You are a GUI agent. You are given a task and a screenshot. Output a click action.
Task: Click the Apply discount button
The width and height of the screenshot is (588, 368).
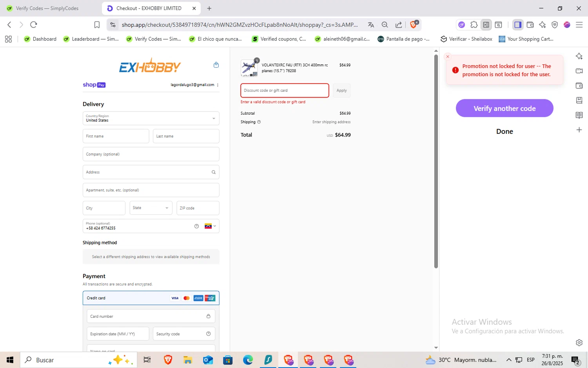tap(341, 91)
